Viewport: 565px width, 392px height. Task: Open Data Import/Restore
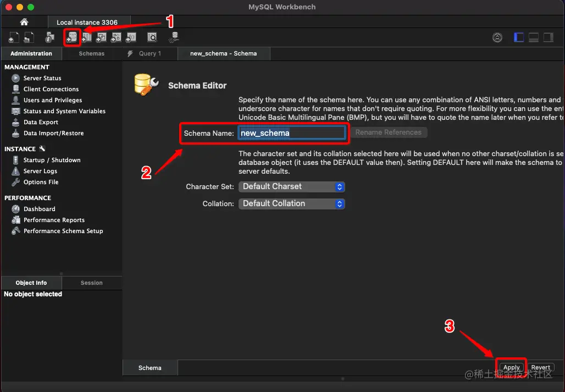click(x=54, y=133)
